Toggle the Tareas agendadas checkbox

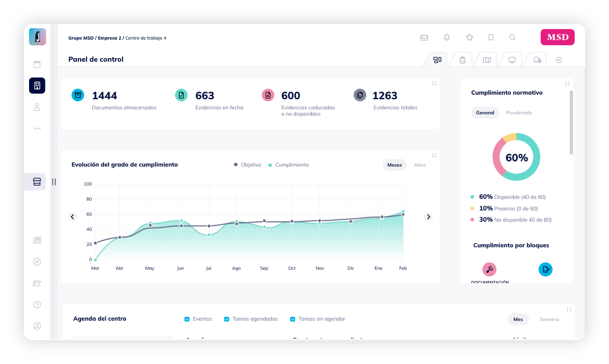pyautogui.click(x=227, y=319)
